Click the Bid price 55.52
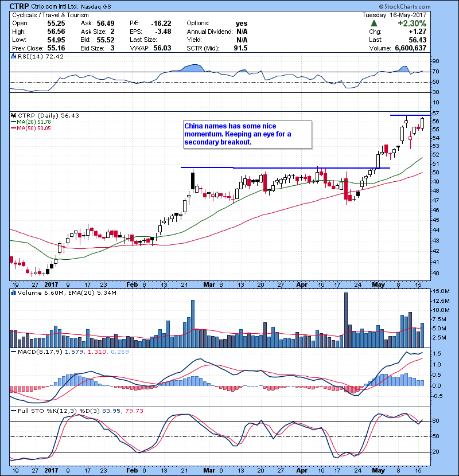Screen dimensions: 459x476 (106, 40)
